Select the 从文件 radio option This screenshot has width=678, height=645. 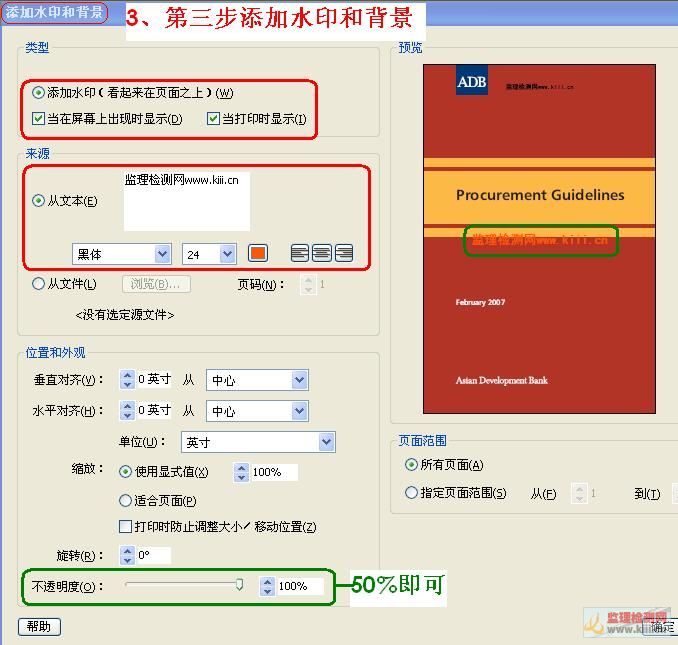click(39, 284)
